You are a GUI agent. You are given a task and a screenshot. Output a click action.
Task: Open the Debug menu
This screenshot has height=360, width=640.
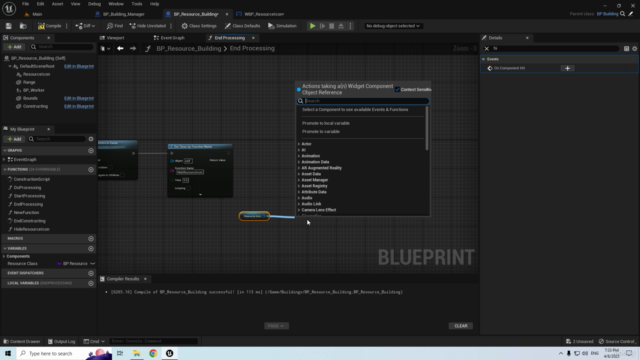[94, 4]
